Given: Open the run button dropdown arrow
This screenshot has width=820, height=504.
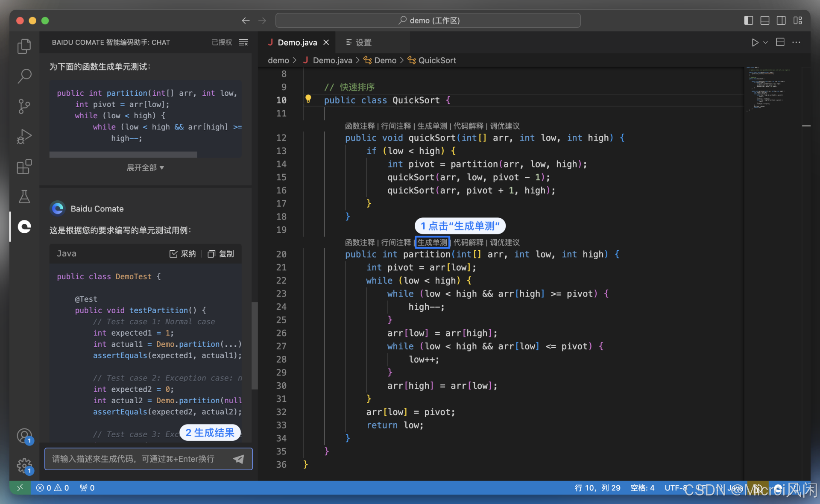Looking at the screenshot, I should [766, 42].
